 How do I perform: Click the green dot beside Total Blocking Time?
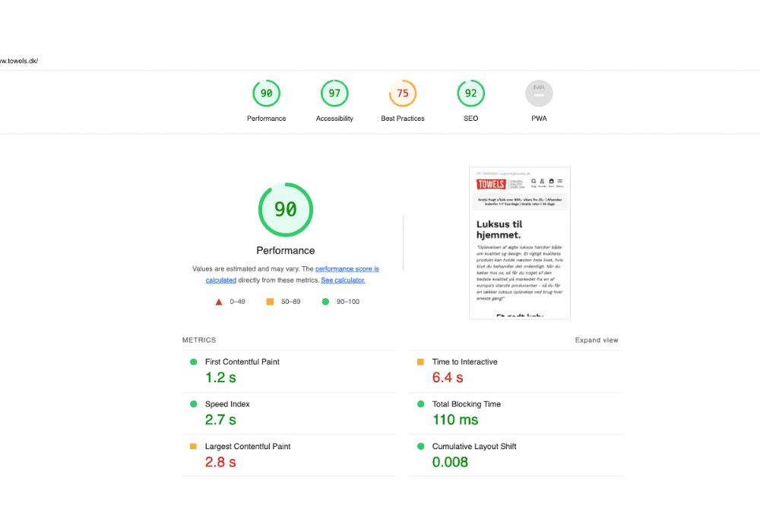click(x=421, y=404)
